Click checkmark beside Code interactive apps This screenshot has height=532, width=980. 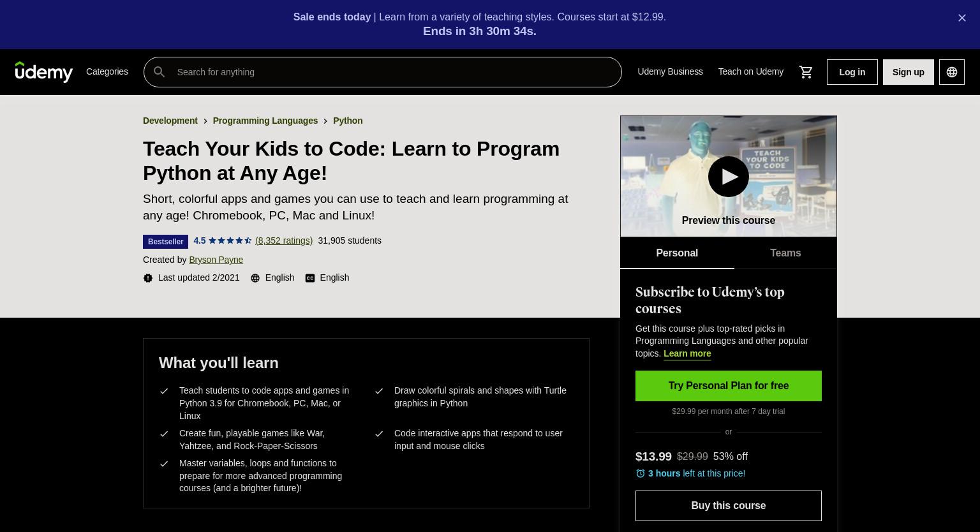pos(379,434)
